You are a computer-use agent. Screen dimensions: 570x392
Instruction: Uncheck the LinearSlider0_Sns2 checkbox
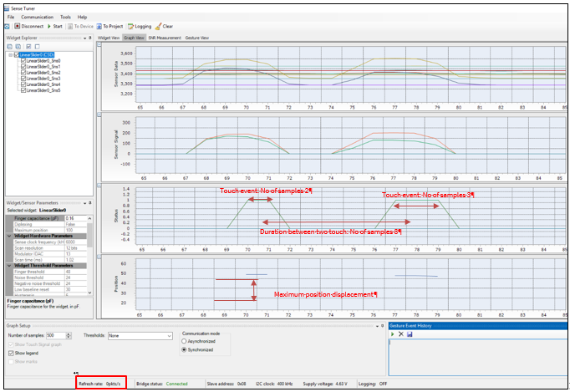[x=24, y=73]
